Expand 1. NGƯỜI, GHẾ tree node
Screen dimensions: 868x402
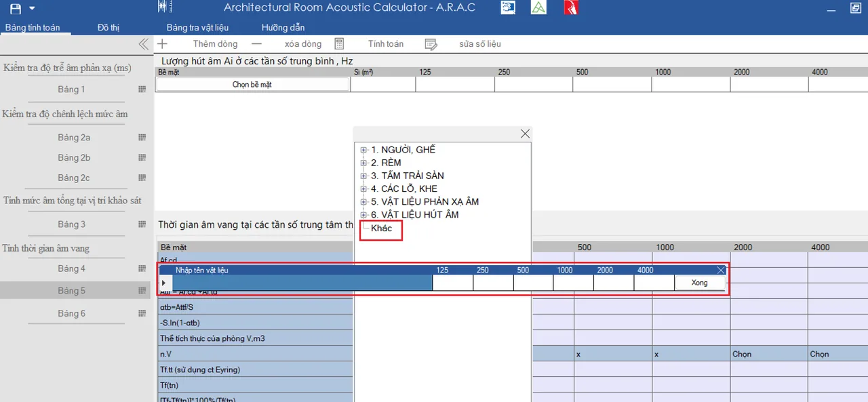363,150
